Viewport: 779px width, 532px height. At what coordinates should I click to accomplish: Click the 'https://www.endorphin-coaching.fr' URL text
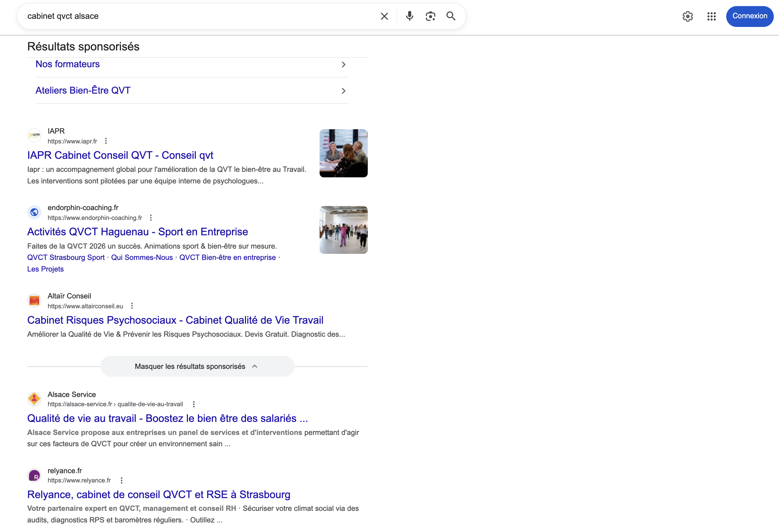[95, 218]
